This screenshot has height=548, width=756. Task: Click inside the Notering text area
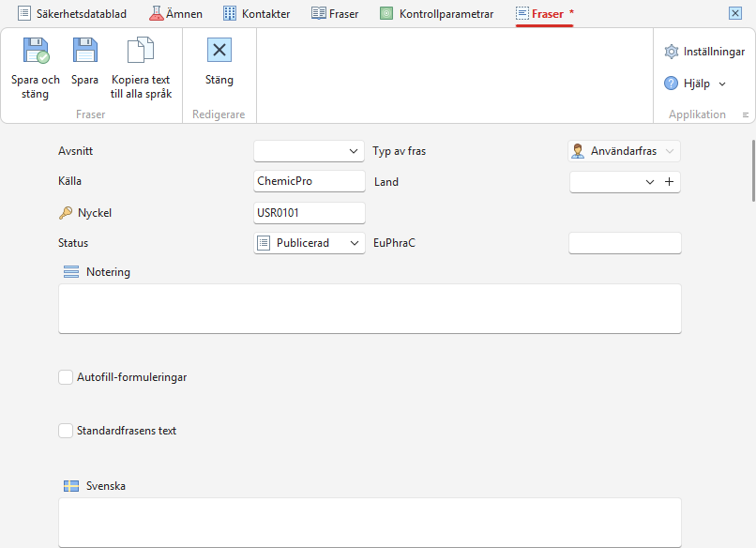(x=370, y=309)
